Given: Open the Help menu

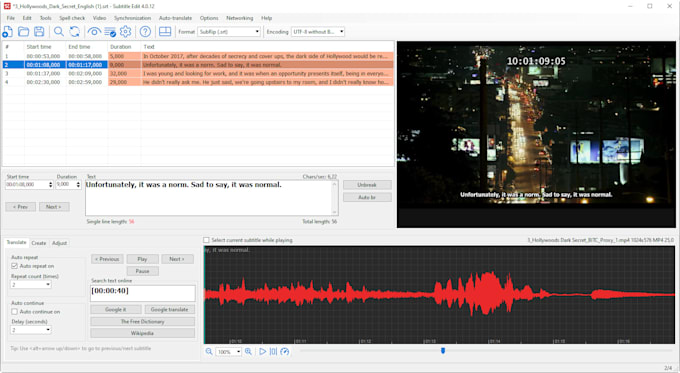Looking at the screenshot, I should [266, 18].
